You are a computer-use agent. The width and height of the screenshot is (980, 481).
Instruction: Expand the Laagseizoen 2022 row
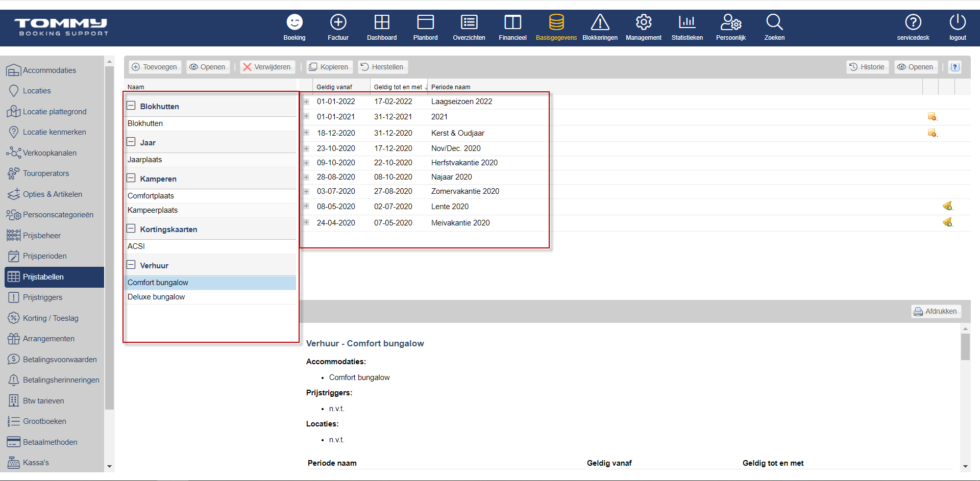[x=306, y=102]
